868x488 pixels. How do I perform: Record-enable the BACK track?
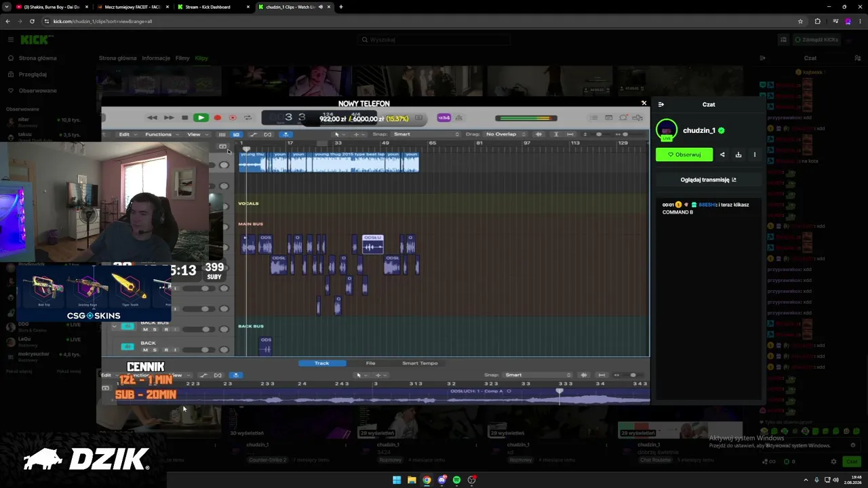coord(165,350)
